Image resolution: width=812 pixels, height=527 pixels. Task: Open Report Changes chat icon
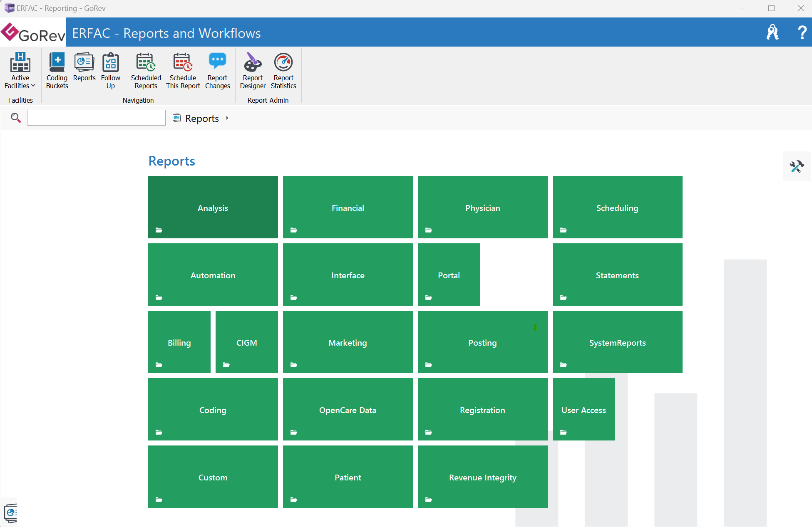pos(217,70)
